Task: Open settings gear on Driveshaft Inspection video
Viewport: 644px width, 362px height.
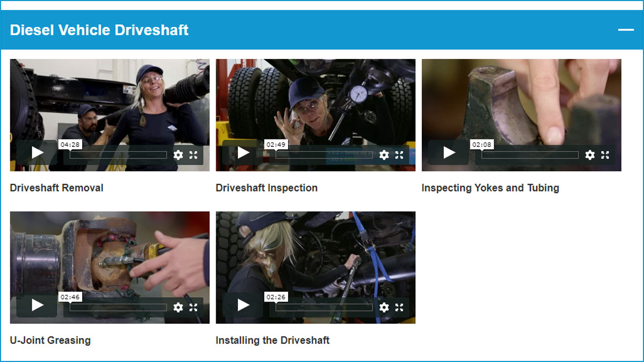Action: coord(384,155)
